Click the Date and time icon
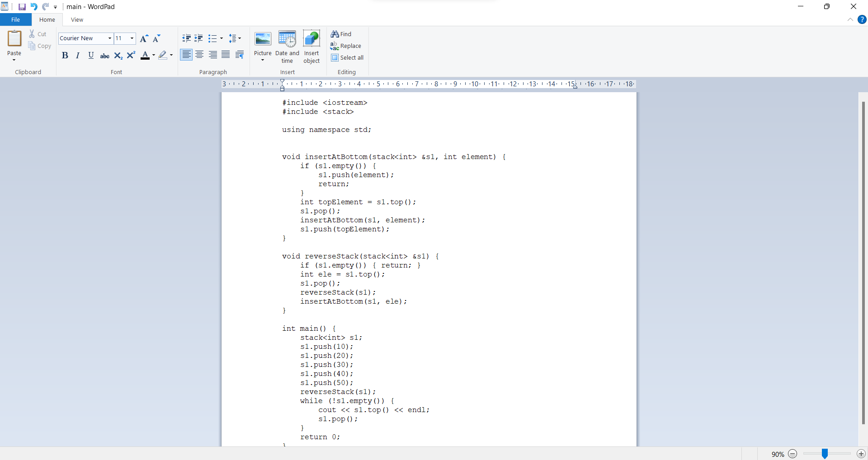The image size is (868, 460). pyautogui.click(x=287, y=39)
